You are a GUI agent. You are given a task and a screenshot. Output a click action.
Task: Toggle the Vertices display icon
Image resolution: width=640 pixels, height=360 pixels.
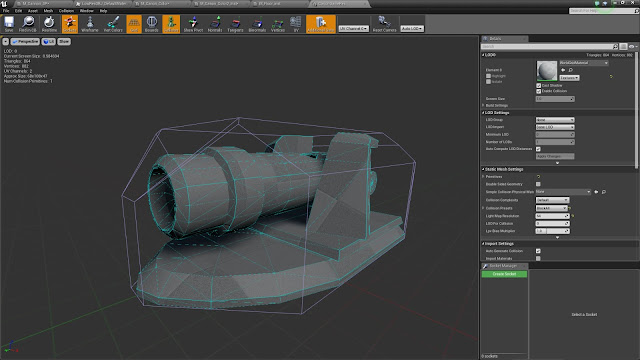278,24
